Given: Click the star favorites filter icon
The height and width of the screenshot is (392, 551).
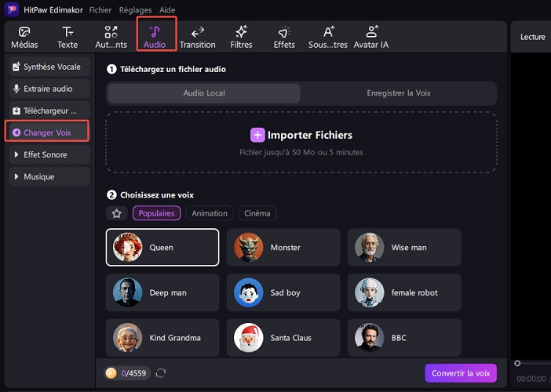Looking at the screenshot, I should click(117, 213).
